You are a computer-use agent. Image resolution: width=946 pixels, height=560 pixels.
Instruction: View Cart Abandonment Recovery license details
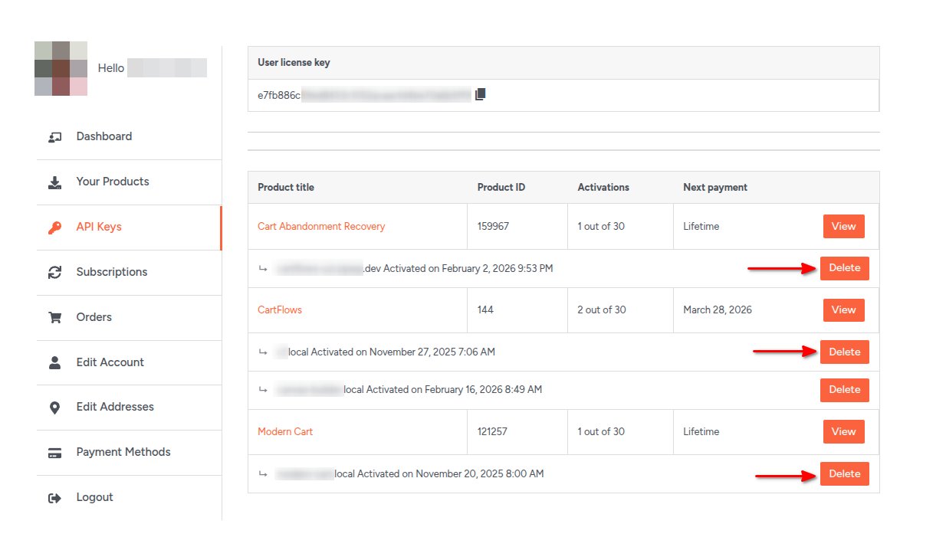pos(843,226)
